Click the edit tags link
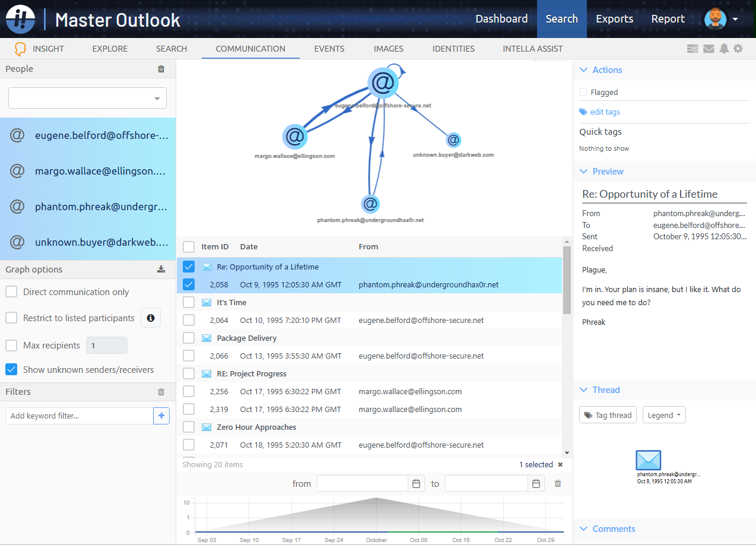756x545 pixels. (x=604, y=112)
